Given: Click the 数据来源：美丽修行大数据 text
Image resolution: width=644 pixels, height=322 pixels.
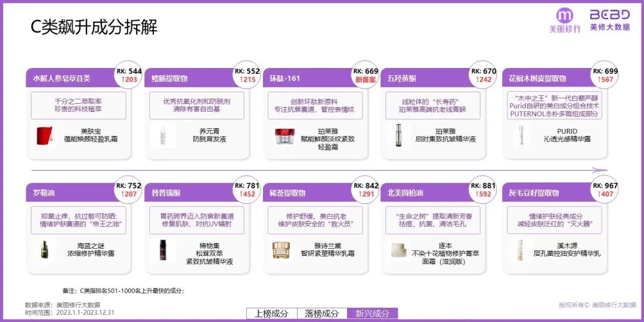Looking at the screenshot, I should (63, 305).
